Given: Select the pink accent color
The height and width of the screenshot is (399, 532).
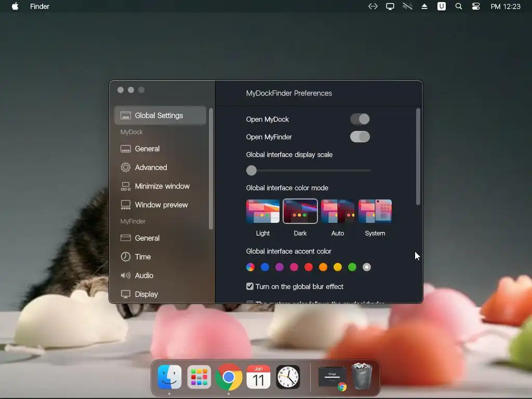Looking at the screenshot, I should click(x=294, y=267).
